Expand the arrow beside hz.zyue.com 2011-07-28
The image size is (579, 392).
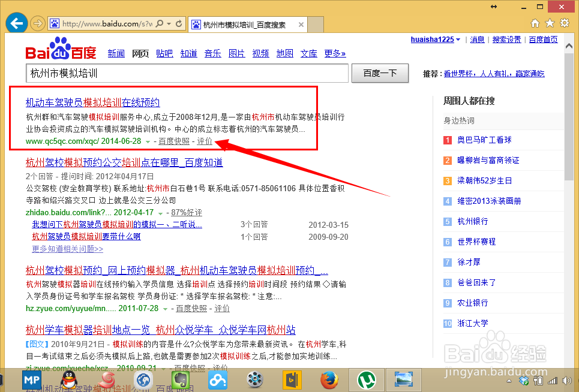tap(165, 309)
